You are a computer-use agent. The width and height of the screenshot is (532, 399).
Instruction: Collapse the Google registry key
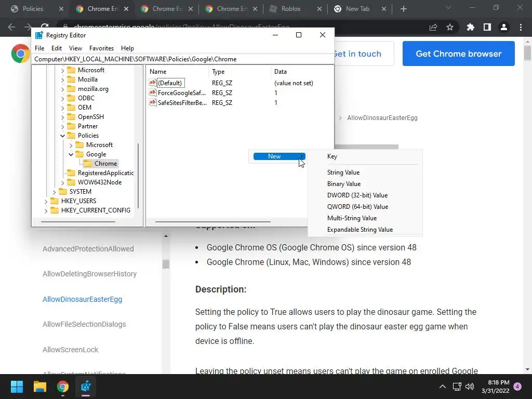click(x=71, y=154)
